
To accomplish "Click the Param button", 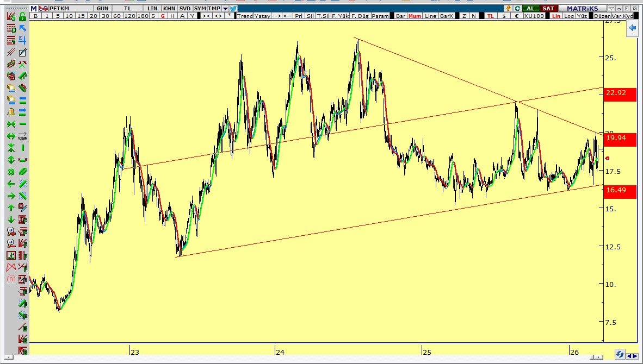I will pyautogui.click(x=380, y=16).
